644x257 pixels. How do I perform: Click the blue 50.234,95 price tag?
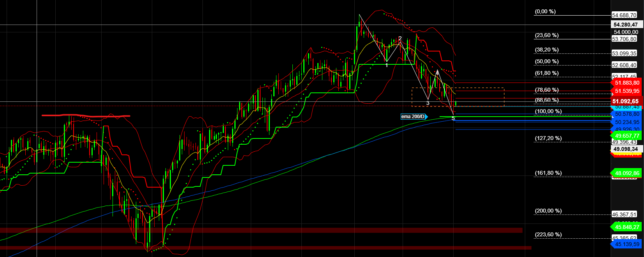pyautogui.click(x=626, y=122)
